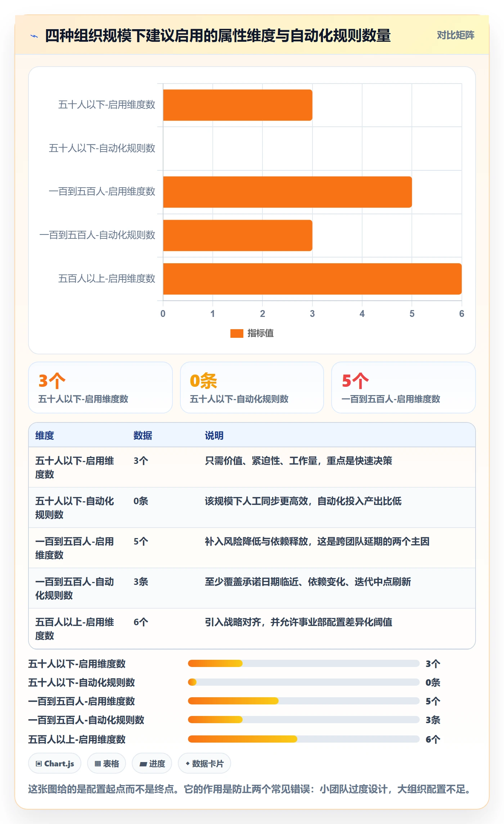This screenshot has width=504, height=824.
Task: Click the Chart.js tag chip
Action: [55, 763]
